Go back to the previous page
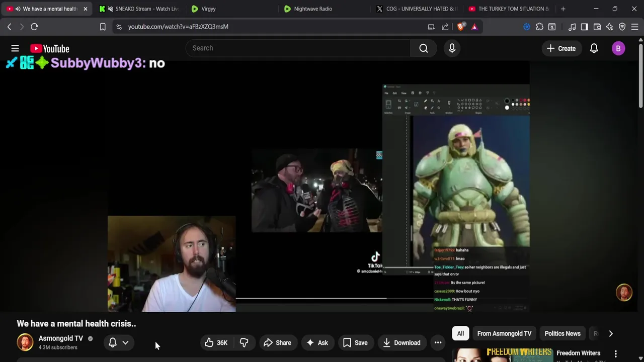Viewport: 644px width, 362px height. [9, 27]
